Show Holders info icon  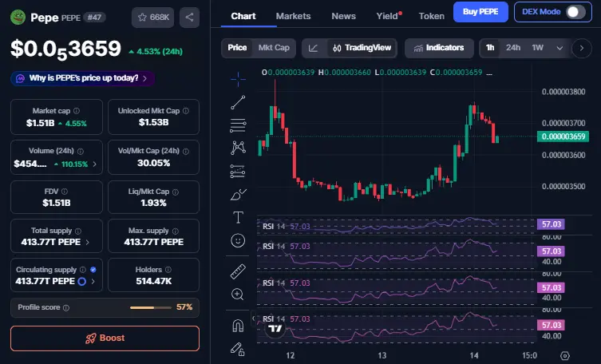(x=168, y=270)
